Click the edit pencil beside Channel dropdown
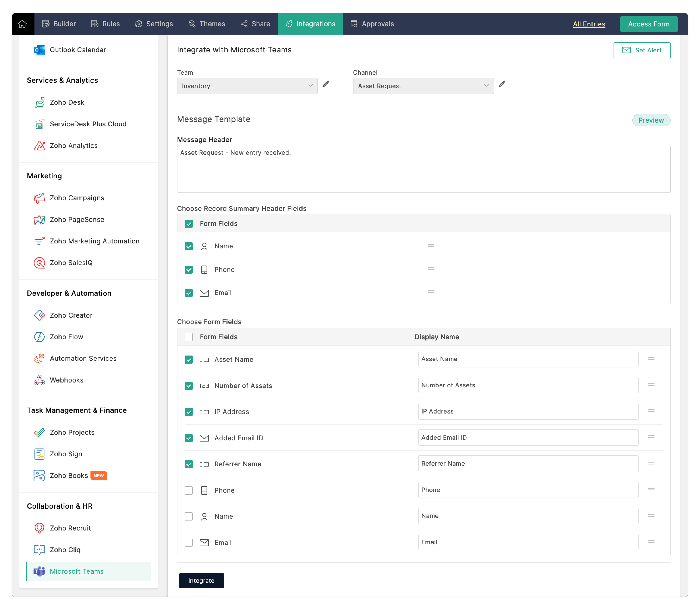The height and width of the screenshot is (610, 700). click(502, 84)
